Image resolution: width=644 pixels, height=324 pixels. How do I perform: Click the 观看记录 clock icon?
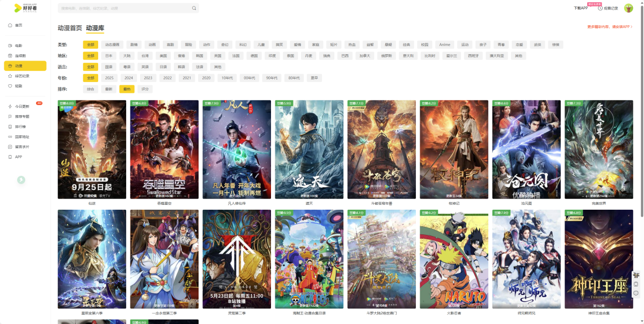tap(600, 8)
